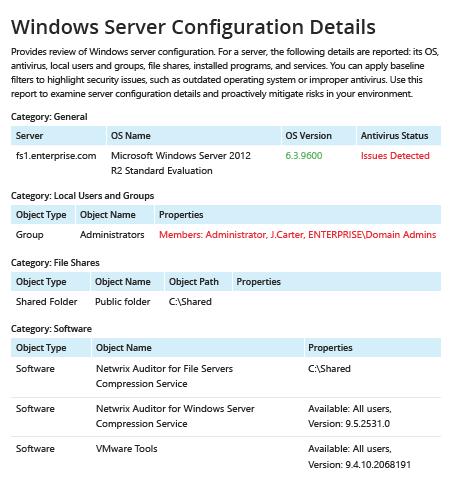Click the VMware Tools software entry
Screen dimensions: 450x485
(126, 449)
